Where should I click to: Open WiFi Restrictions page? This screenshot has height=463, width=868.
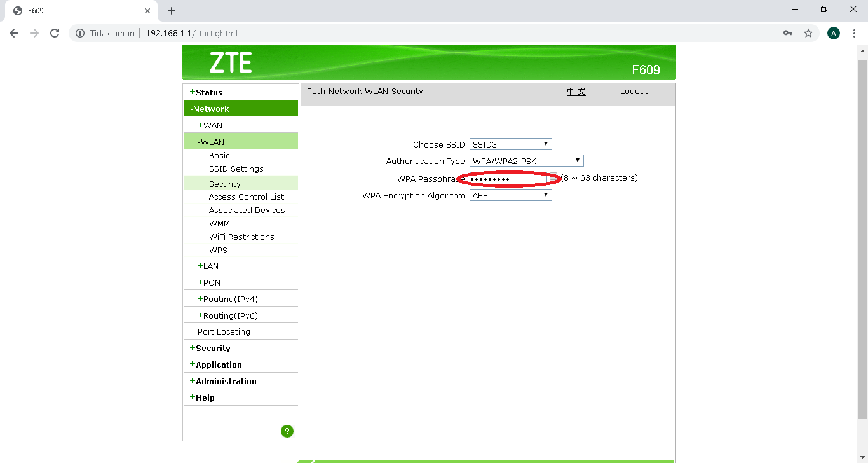241,237
